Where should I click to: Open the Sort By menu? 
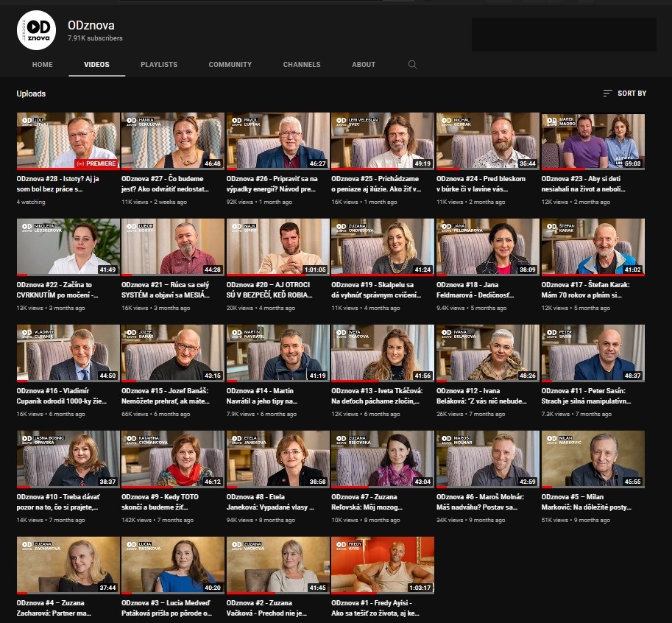point(624,93)
